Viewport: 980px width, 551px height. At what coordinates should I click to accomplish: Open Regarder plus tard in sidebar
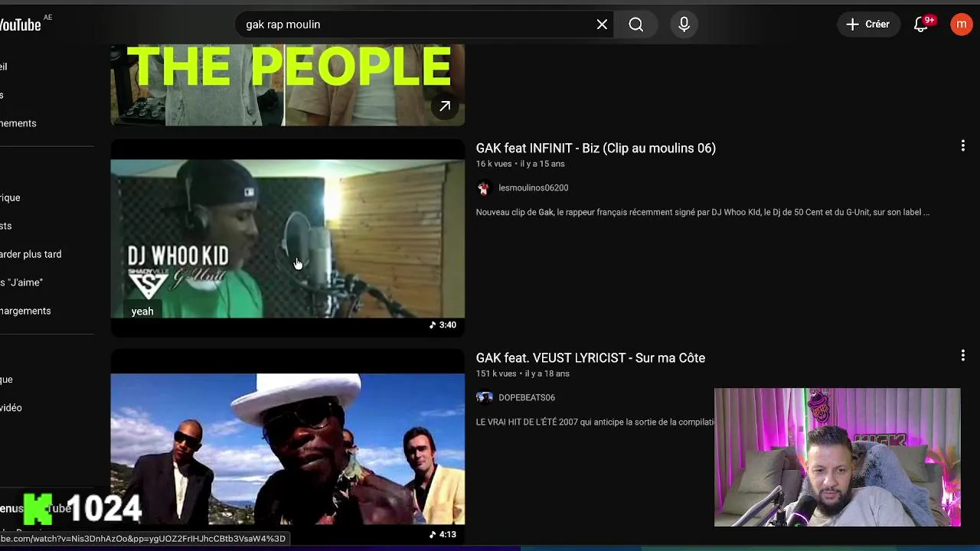pyautogui.click(x=31, y=254)
